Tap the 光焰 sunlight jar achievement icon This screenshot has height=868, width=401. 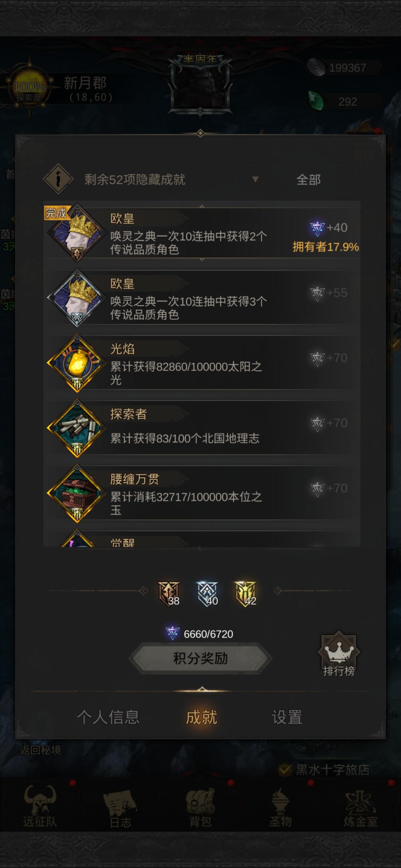tap(77, 364)
